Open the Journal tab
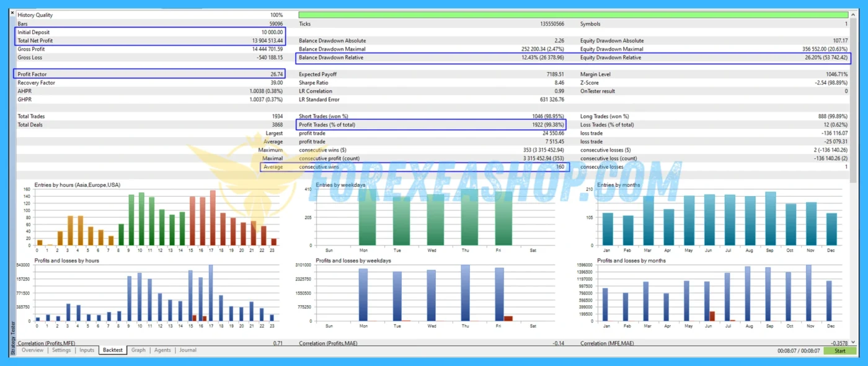This screenshot has width=868, height=366. point(188,350)
